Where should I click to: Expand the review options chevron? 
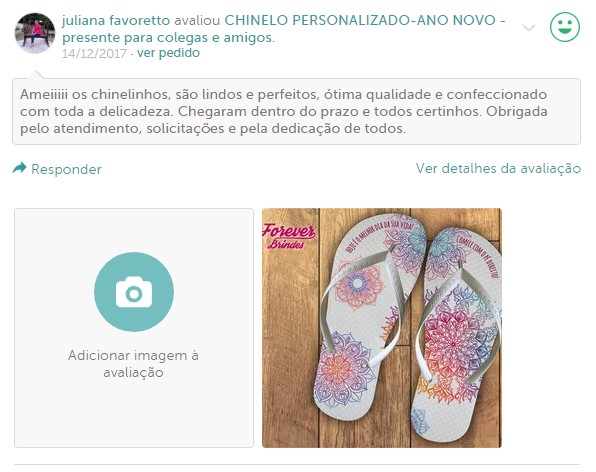529,28
